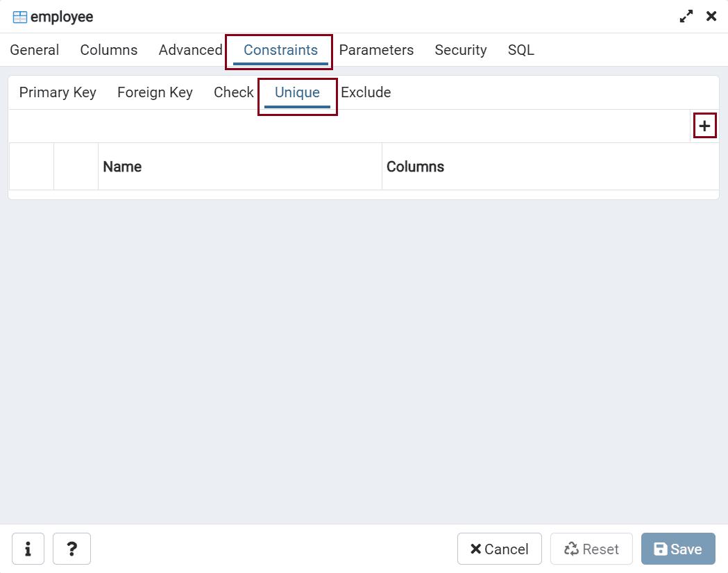Viewport: 728px width, 573px height.
Task: Click the Name column header
Action: (x=124, y=167)
